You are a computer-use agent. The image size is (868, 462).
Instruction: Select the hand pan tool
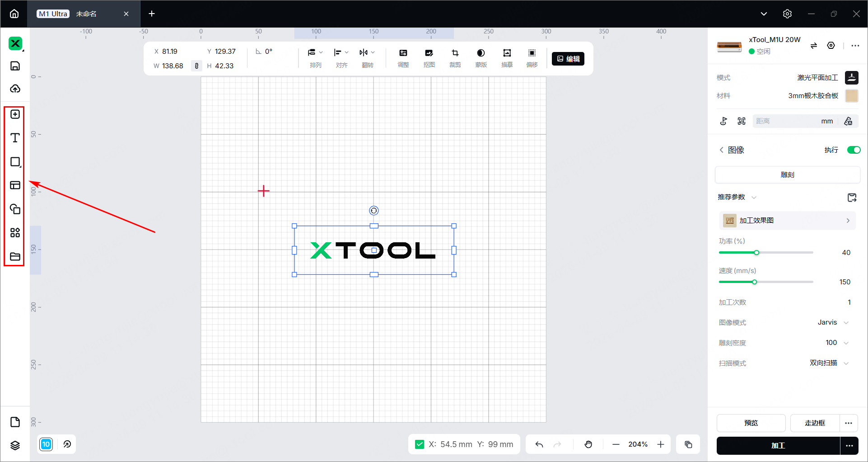pos(588,444)
